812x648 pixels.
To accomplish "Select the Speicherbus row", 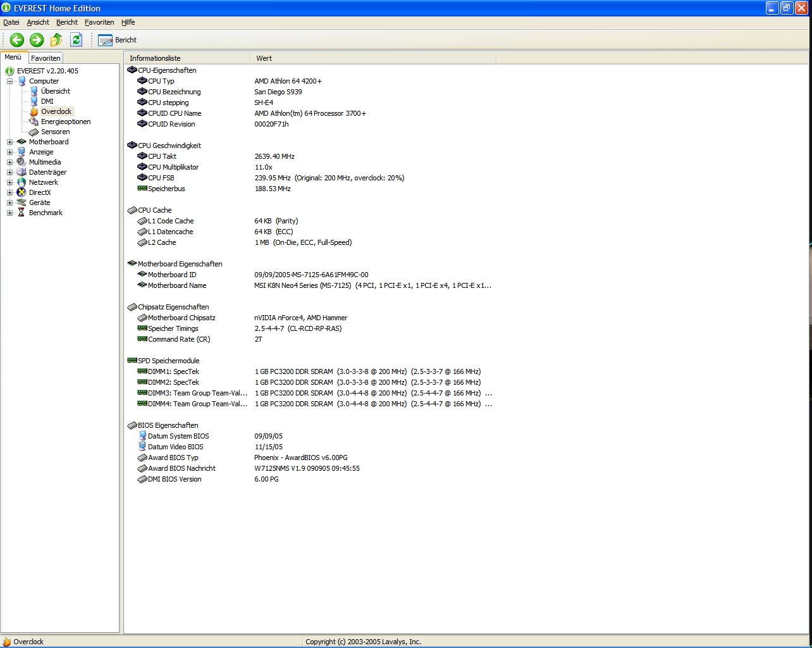I will (310, 189).
